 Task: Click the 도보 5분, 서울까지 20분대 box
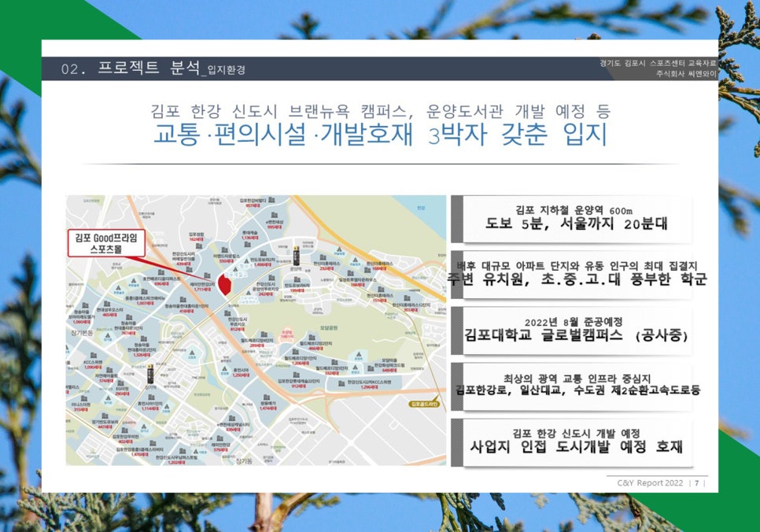(572, 218)
